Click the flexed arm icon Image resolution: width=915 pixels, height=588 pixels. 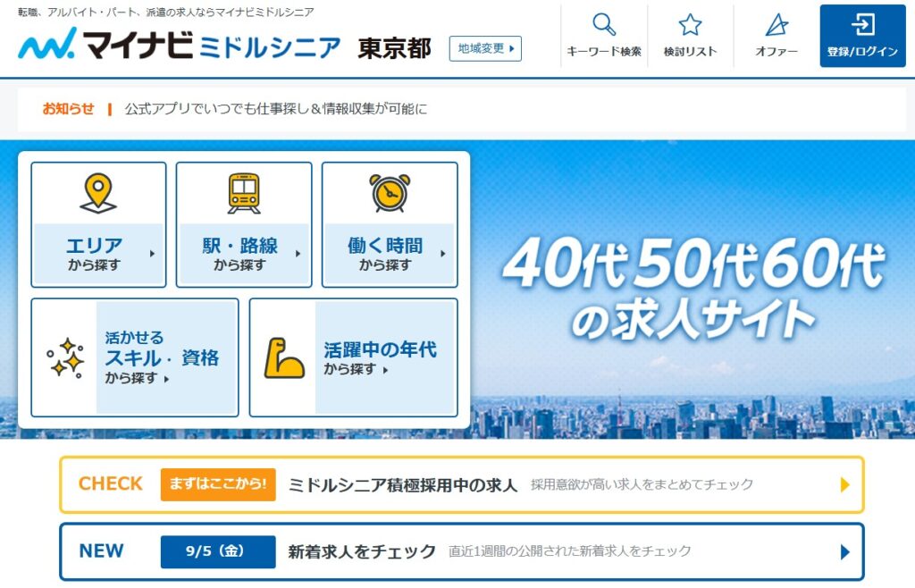coord(283,358)
